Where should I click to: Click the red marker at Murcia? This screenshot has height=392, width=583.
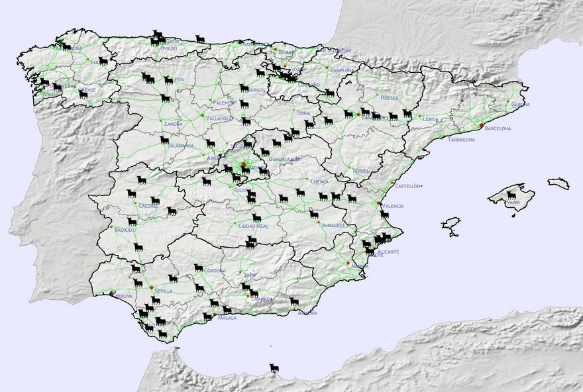[348, 264]
